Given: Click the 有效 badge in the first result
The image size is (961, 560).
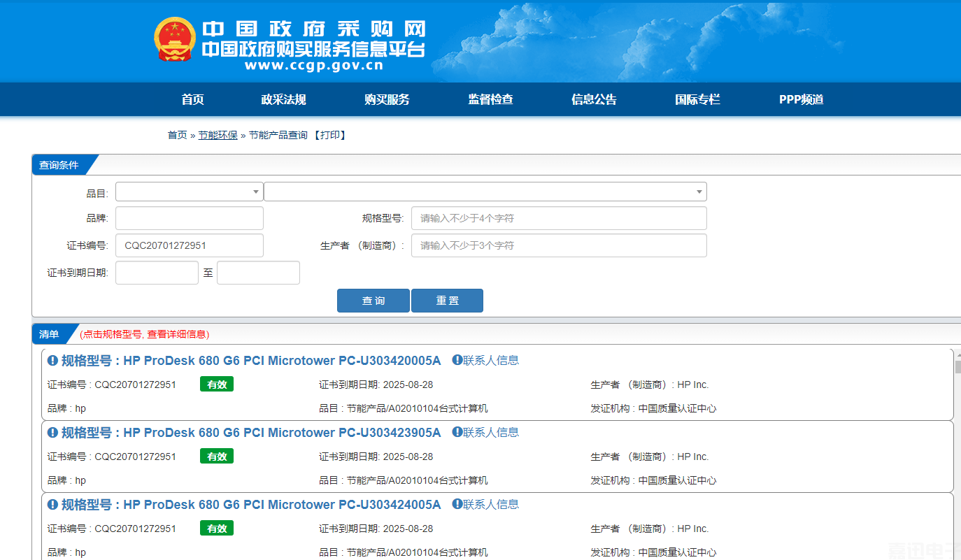Looking at the screenshot, I should coord(217,385).
